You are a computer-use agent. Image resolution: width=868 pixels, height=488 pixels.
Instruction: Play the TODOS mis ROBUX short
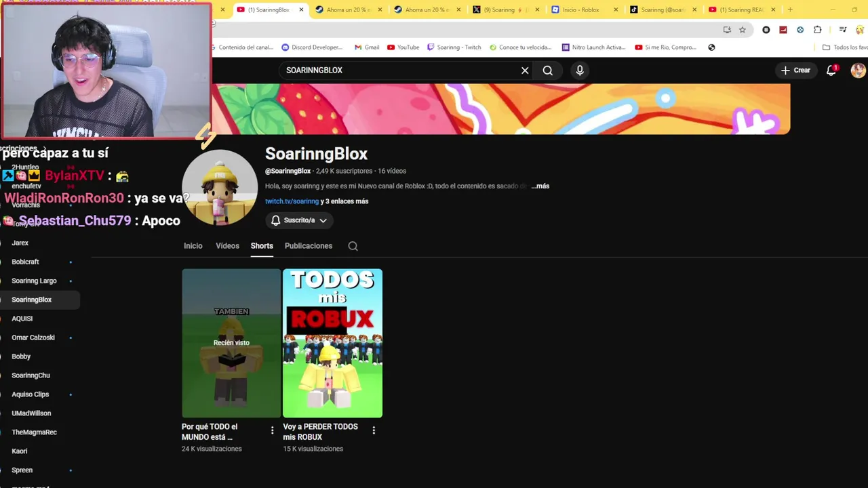click(332, 343)
